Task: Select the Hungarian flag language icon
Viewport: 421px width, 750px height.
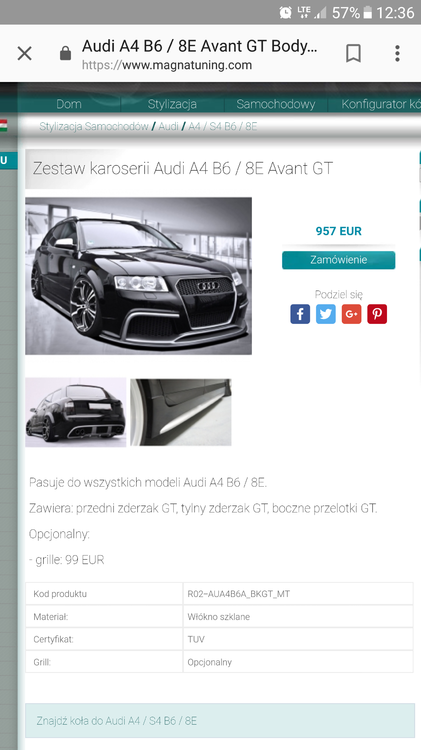Action: pos(3,126)
